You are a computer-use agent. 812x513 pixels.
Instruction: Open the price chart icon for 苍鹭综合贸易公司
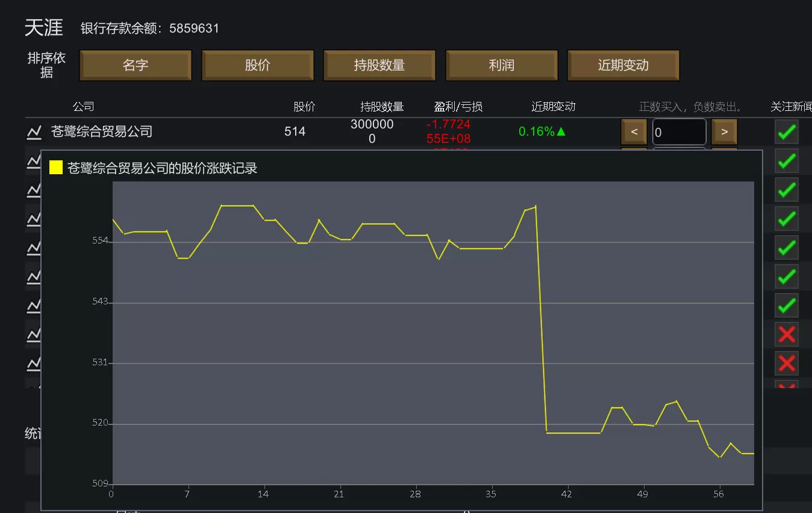(34, 131)
